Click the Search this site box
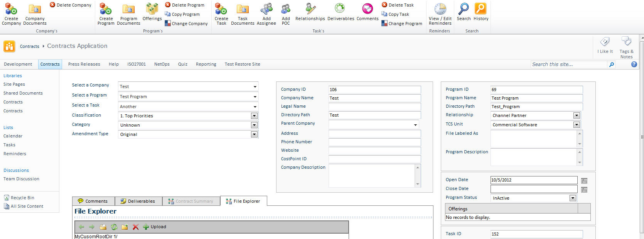 point(569,64)
